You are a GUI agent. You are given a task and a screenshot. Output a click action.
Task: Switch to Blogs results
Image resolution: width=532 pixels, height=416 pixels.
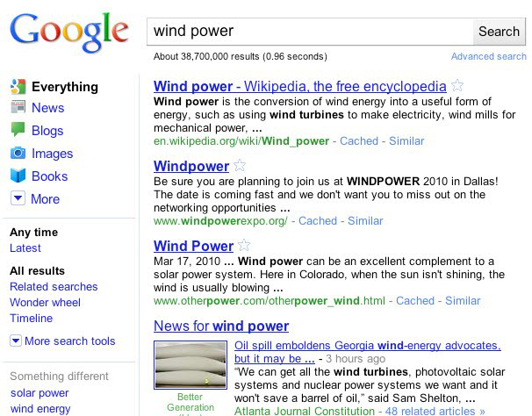click(47, 131)
